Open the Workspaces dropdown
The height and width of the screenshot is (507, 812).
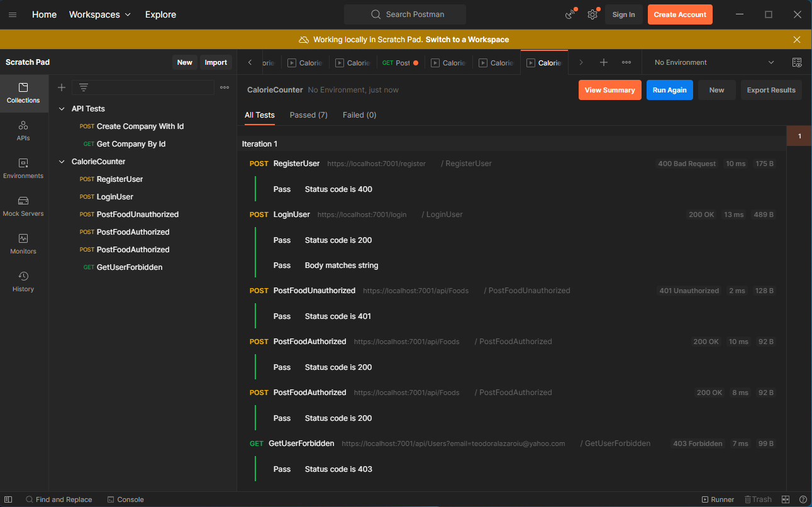(100, 14)
